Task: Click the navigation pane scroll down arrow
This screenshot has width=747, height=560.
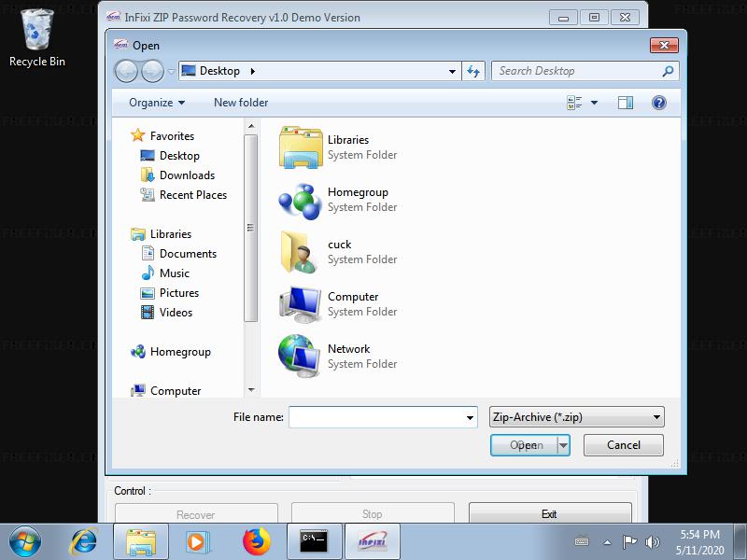Action: (251, 390)
